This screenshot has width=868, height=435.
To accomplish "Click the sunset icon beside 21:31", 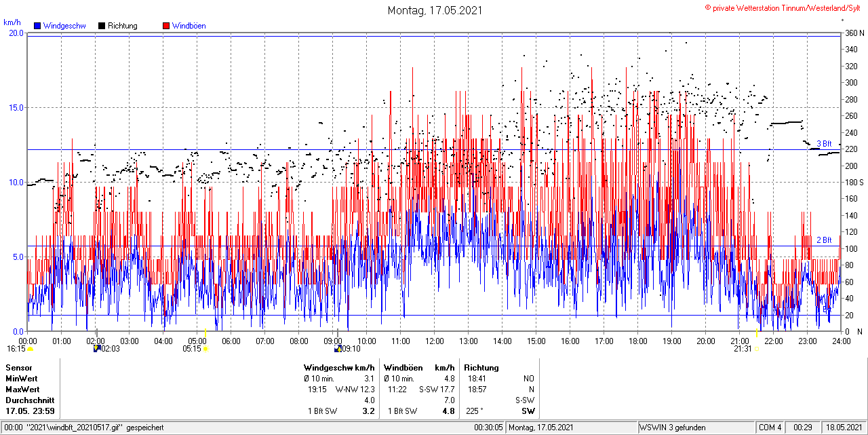I will (757, 349).
